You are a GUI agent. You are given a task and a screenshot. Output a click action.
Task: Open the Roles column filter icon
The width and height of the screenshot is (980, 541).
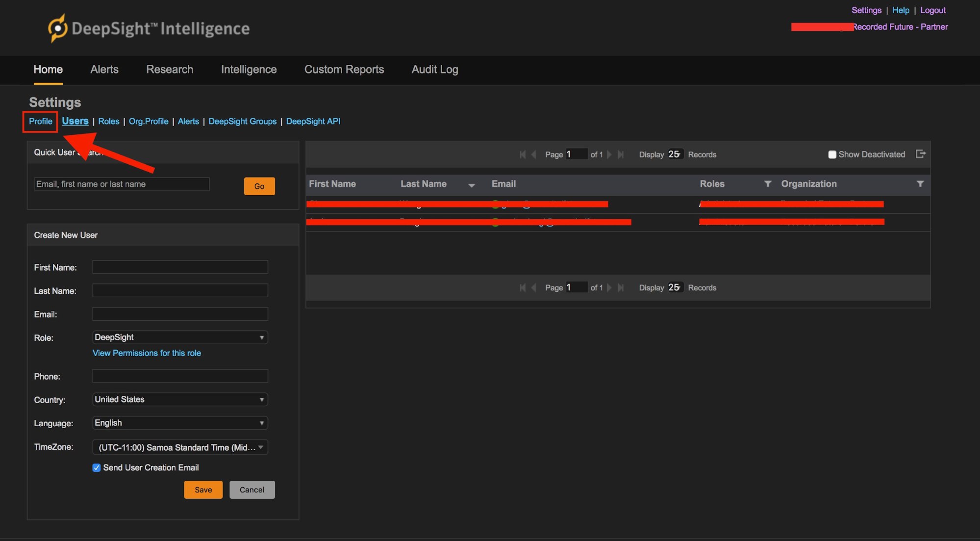(x=768, y=184)
